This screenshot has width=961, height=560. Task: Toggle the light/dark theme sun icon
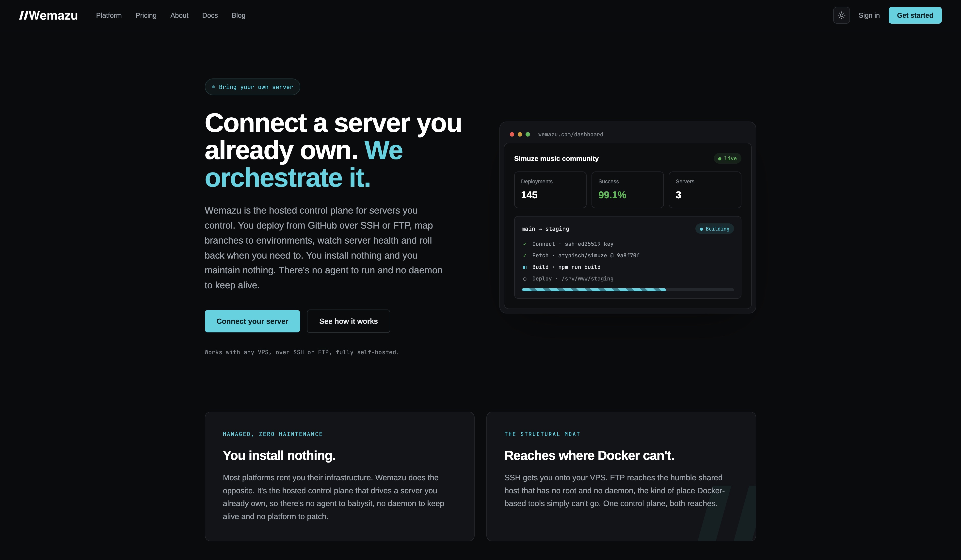click(841, 15)
